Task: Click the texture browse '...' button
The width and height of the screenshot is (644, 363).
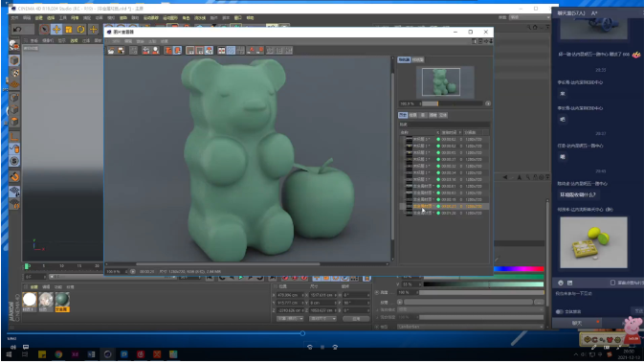Action: pos(539,302)
